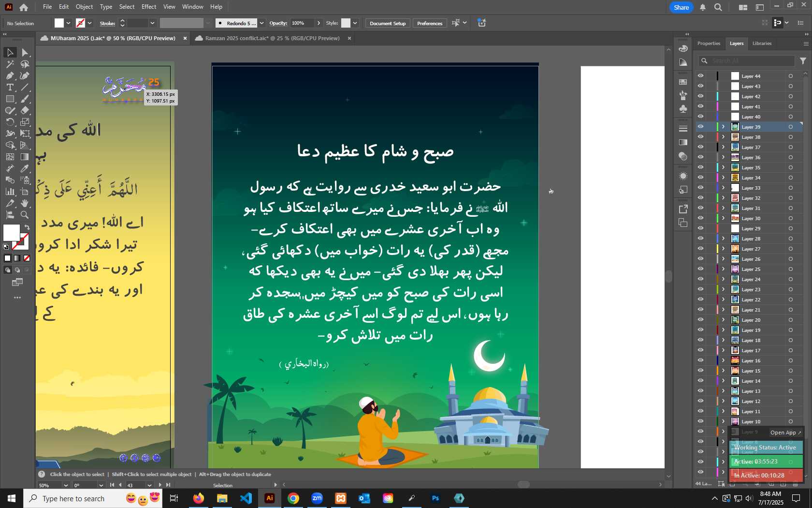Screen dimensions: 812x508
Task: Open the graphic Style dropdown arrow
Action: pyautogui.click(x=355, y=23)
